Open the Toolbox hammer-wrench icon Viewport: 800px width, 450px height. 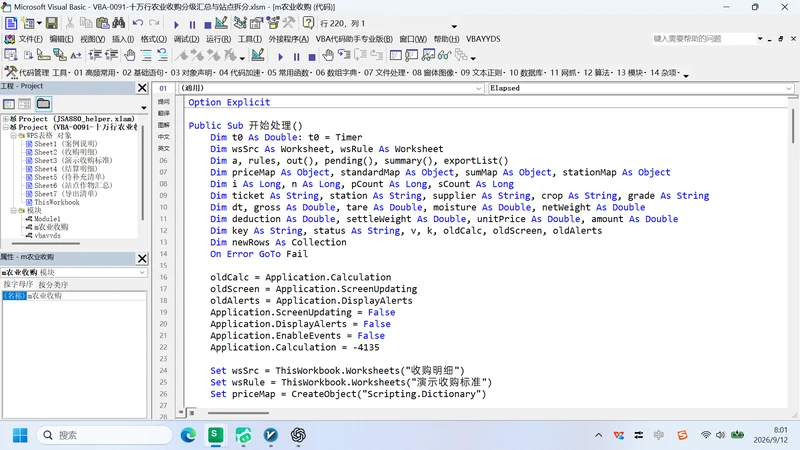pyautogui.click(x=289, y=23)
